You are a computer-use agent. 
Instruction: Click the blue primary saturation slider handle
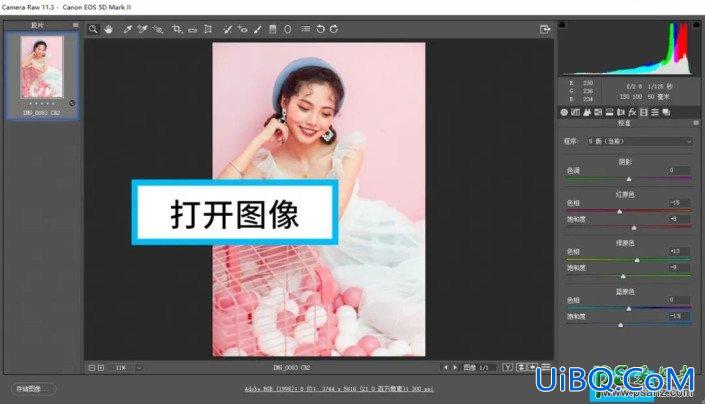(x=620, y=325)
